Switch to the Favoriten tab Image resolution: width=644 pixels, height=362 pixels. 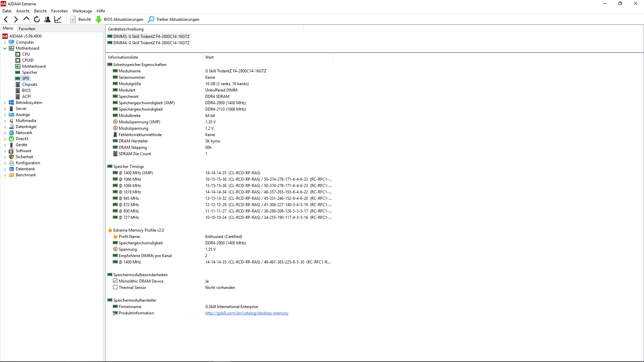pos(27,28)
